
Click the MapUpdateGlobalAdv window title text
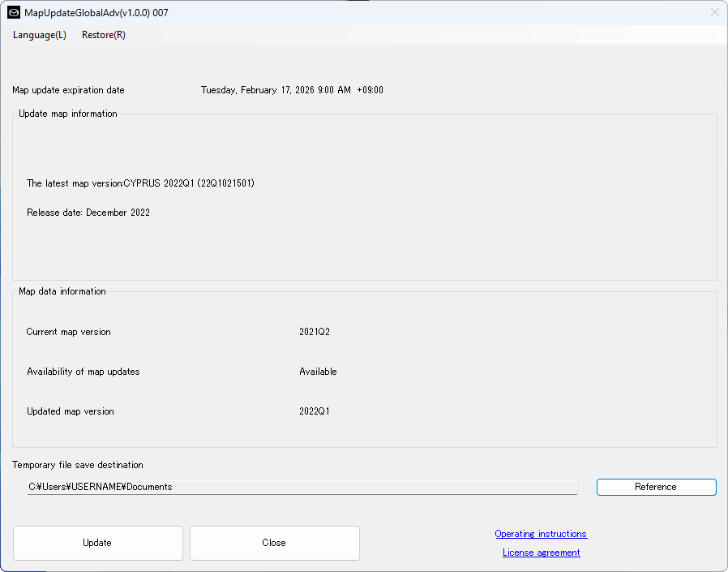pyautogui.click(x=96, y=13)
